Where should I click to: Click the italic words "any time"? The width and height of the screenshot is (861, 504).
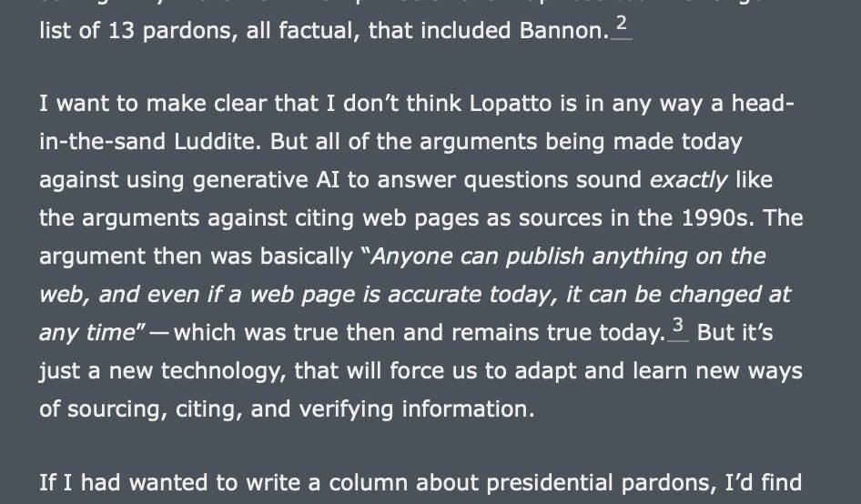[87, 333]
